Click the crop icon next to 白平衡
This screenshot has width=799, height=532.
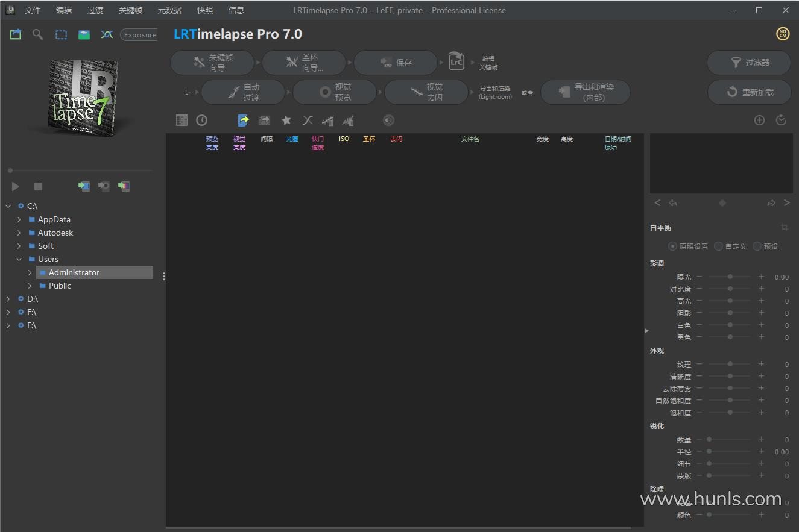(785, 227)
